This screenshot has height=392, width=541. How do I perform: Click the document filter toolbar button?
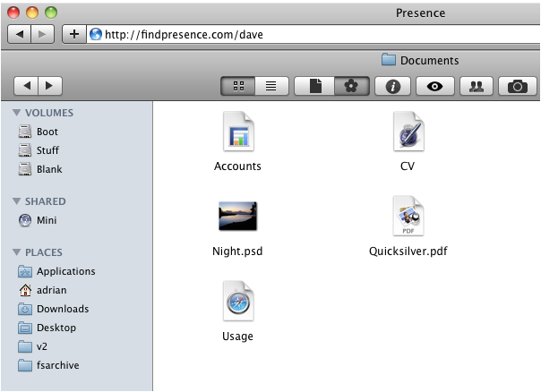pos(314,86)
